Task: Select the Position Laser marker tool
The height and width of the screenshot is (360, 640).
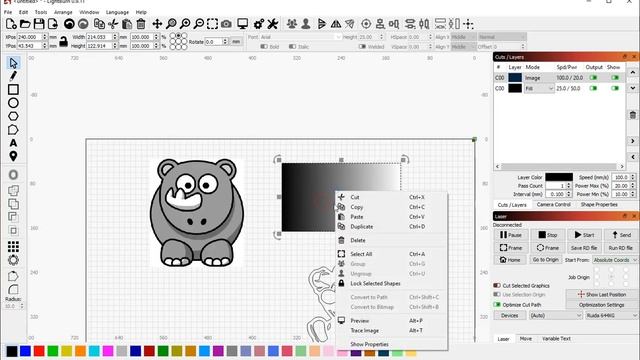Action: (x=13, y=156)
